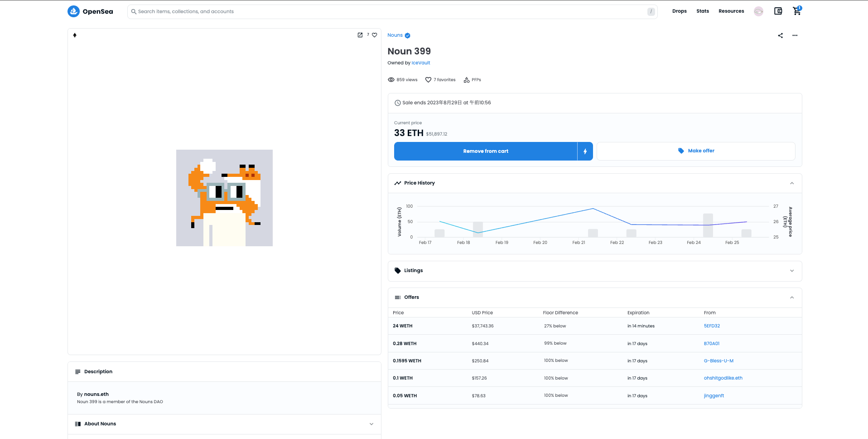Click the Nouns verified badge
The height and width of the screenshot is (439, 868).
point(407,35)
